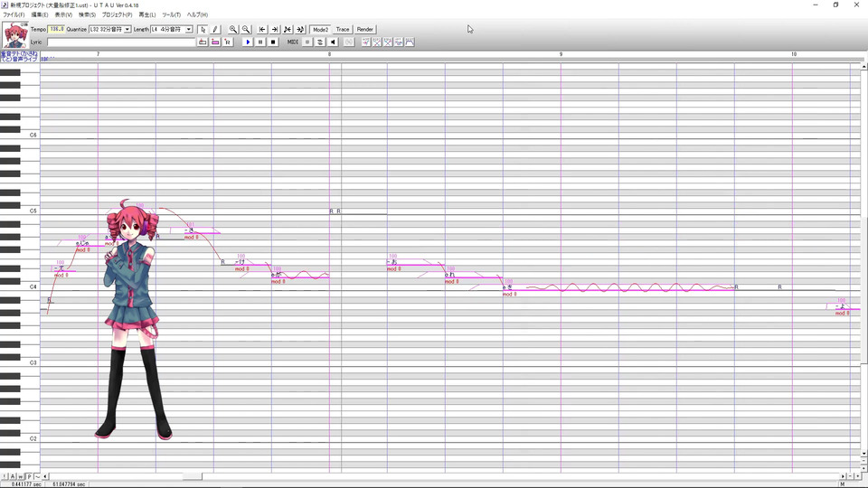This screenshot has height=488, width=868.
Task: Click the zoom out magnifier
Action: click(246, 29)
